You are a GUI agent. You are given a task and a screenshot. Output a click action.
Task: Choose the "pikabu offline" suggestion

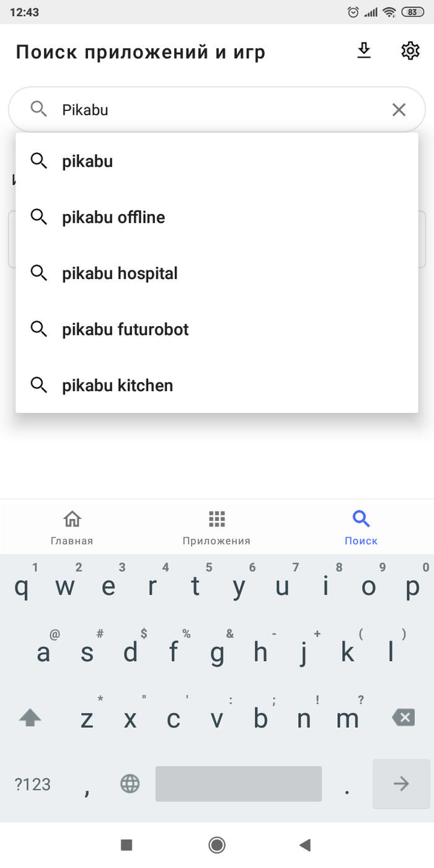[113, 218]
